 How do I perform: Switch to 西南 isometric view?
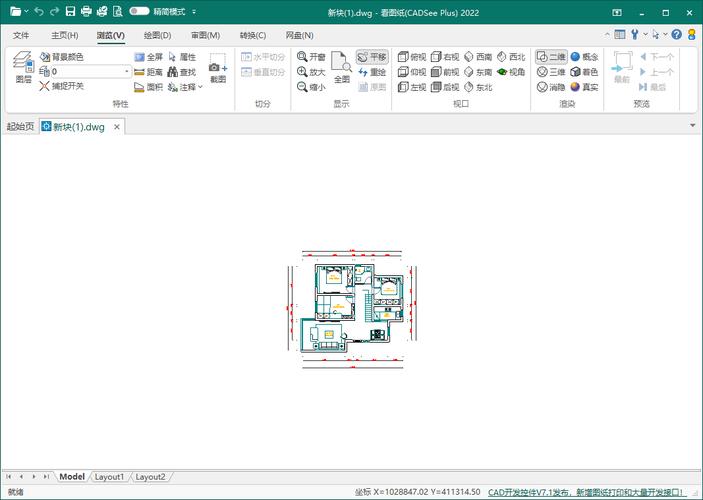477,57
